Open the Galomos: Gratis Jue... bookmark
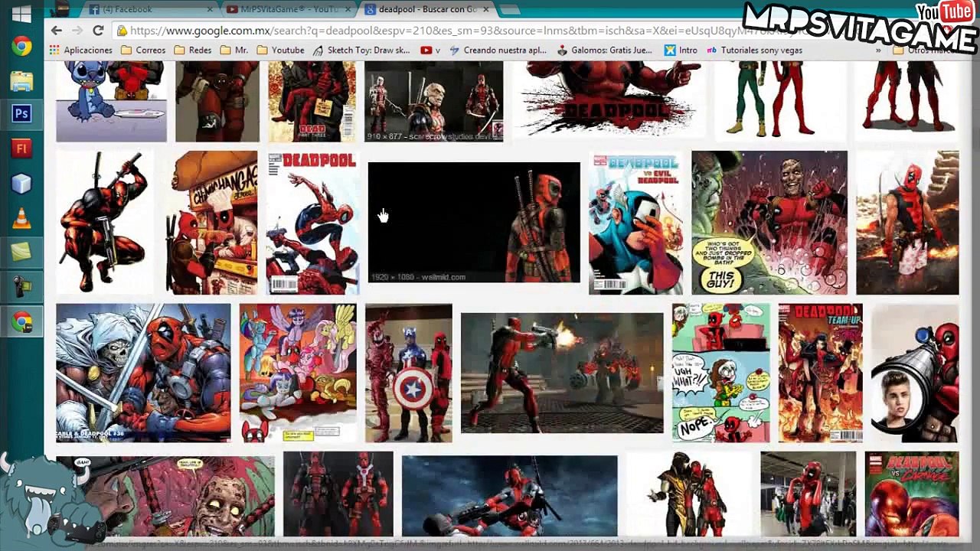 click(x=606, y=50)
